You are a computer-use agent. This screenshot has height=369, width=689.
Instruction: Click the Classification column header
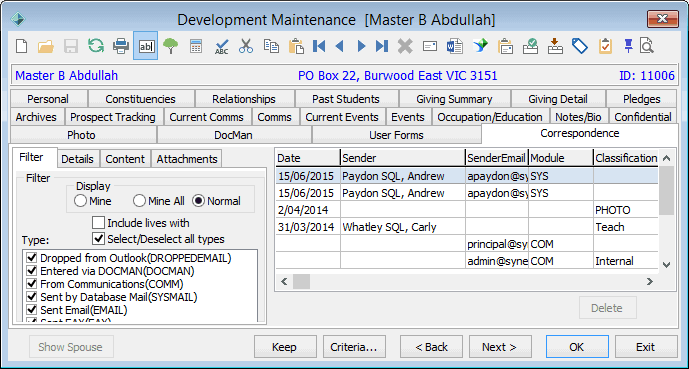point(626,158)
